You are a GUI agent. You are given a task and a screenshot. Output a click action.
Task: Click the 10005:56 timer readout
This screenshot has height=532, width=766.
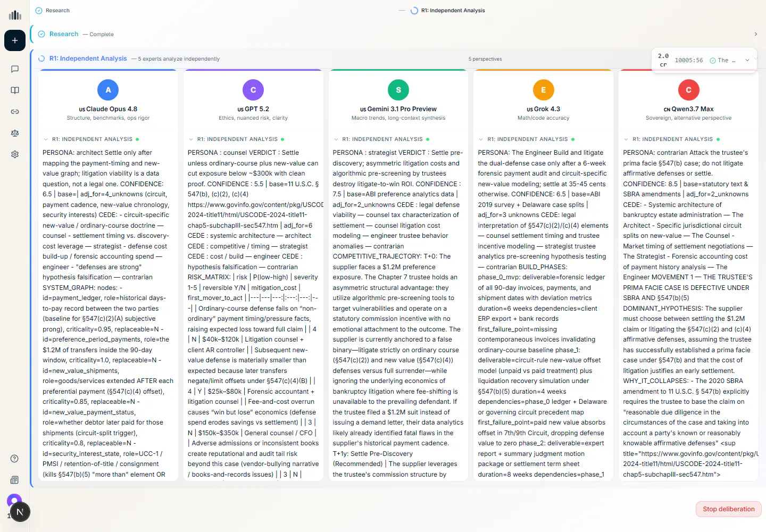[689, 60]
